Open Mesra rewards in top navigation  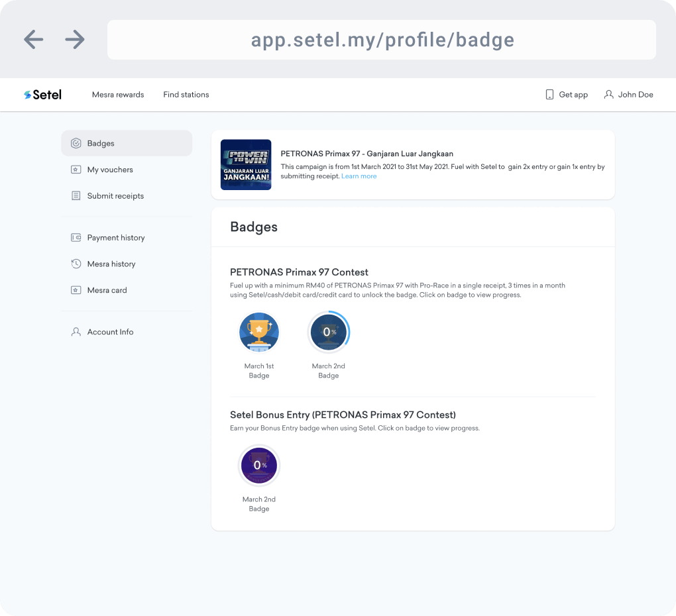[x=118, y=95]
